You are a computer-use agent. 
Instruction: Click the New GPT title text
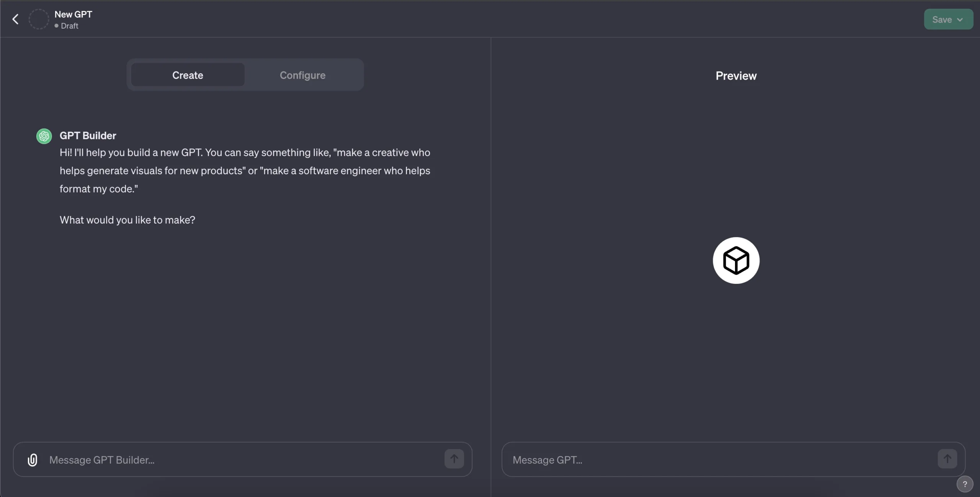click(x=73, y=14)
